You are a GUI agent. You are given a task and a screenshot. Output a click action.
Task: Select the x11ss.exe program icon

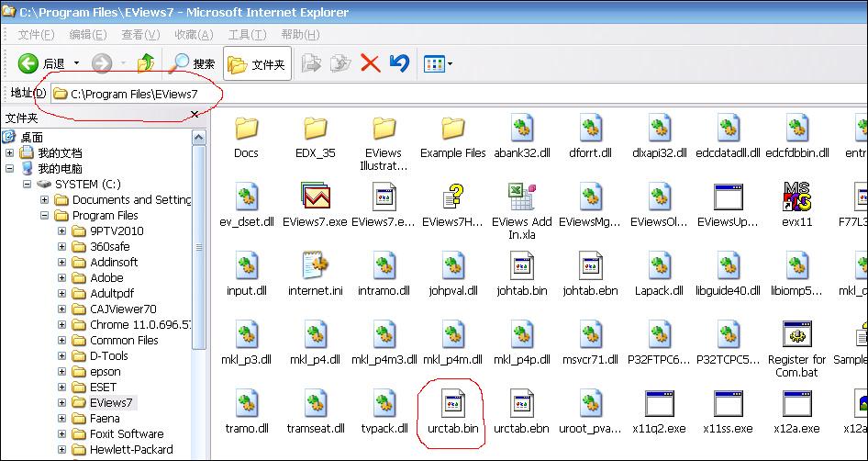tap(728, 403)
